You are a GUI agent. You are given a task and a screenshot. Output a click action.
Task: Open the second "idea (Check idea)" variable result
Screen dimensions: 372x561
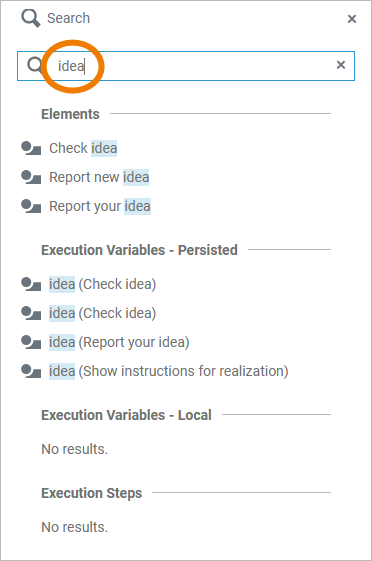(x=103, y=313)
